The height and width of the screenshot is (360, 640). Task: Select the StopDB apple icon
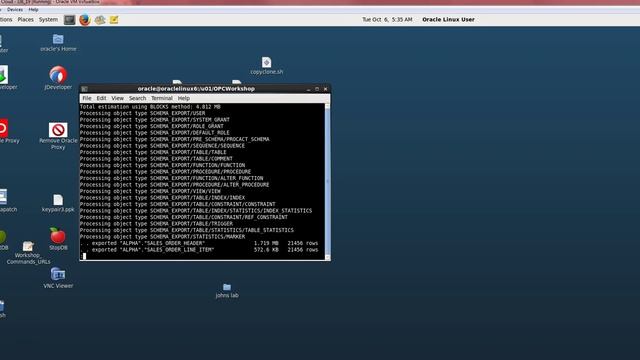pos(58,239)
